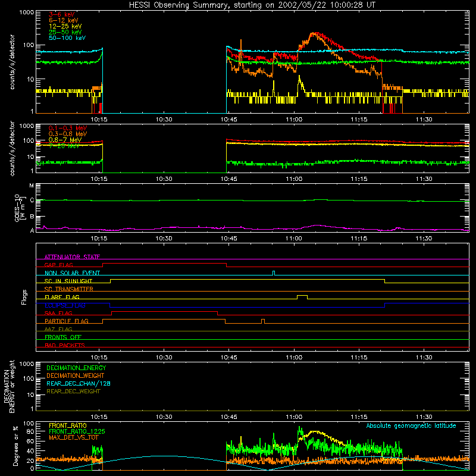Screen dimensions: 476x476
Task: Click the short PARTICLE_FLAG pulse after 10:45
Action: pyautogui.click(x=263, y=321)
